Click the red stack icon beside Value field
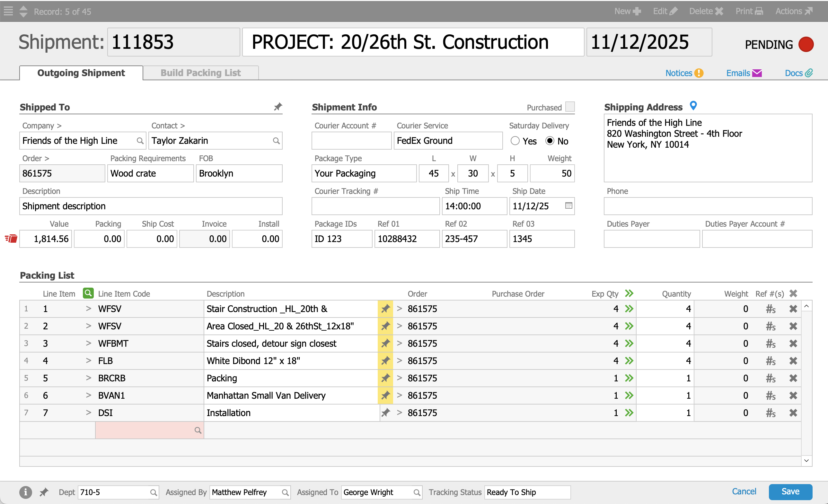 click(x=11, y=239)
